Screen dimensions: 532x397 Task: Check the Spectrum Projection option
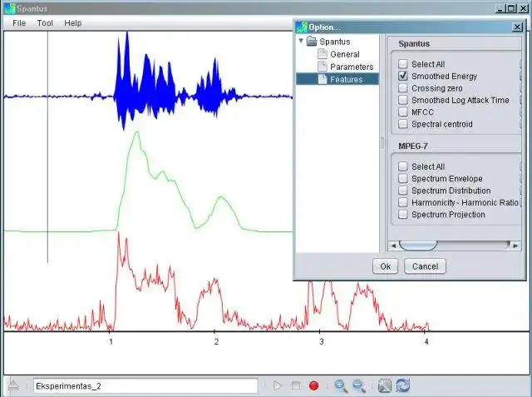pos(402,214)
